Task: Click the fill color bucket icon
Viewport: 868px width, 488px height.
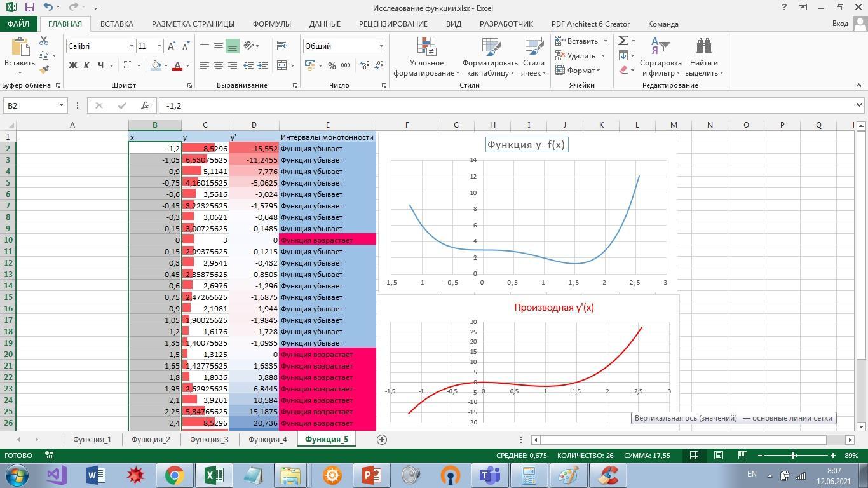Action: click(x=156, y=65)
